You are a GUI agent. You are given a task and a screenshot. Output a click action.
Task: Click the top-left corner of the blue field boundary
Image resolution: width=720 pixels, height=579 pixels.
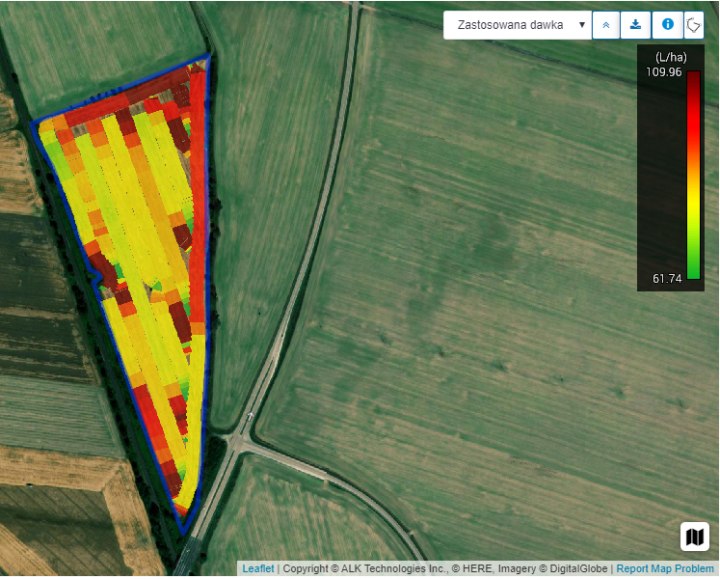(33, 124)
